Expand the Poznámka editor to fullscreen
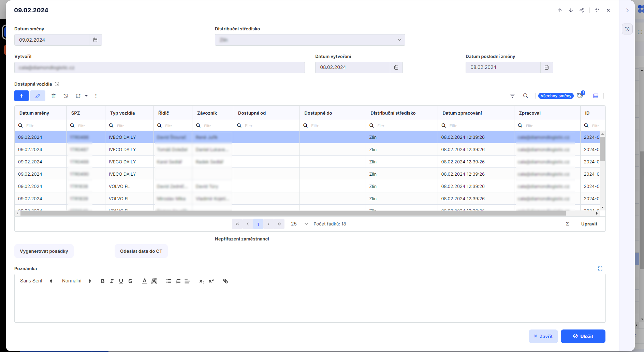 tap(600, 268)
